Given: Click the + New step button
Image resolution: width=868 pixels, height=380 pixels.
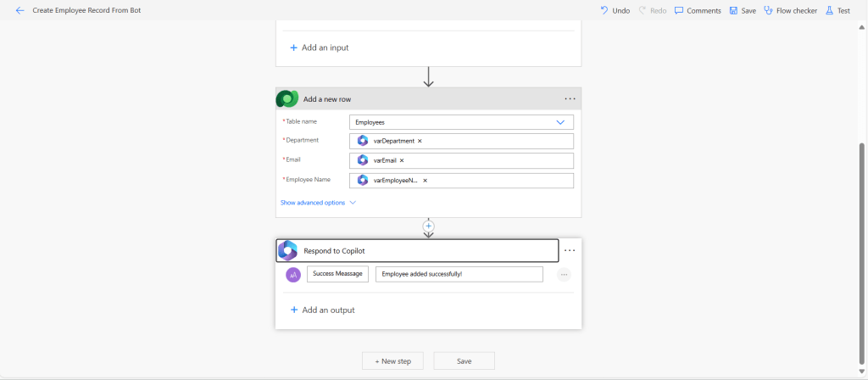Looking at the screenshot, I should (392, 361).
